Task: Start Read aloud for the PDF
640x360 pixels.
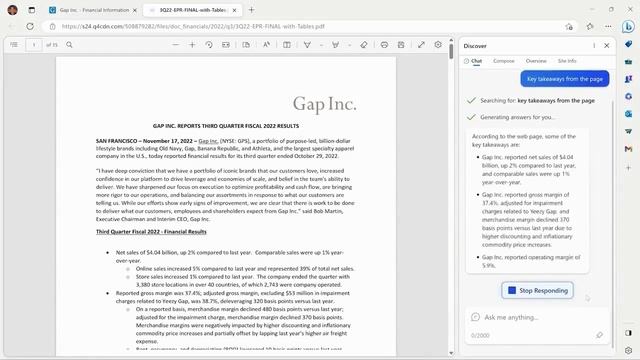Action: pos(267,45)
